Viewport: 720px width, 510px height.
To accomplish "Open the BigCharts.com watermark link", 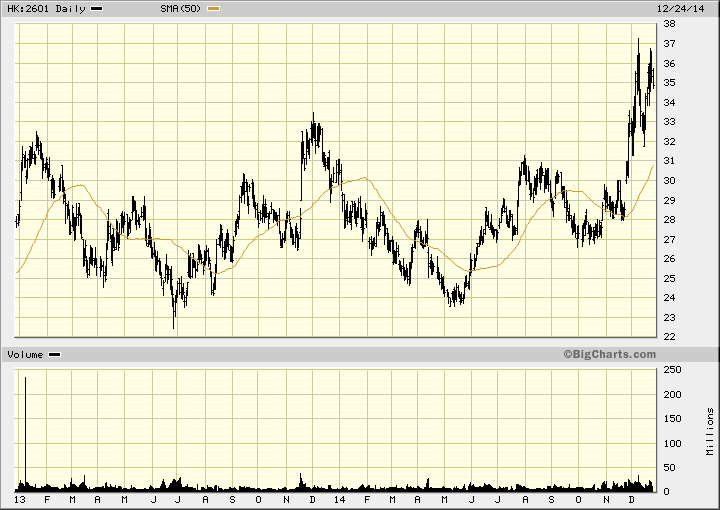I will pyautogui.click(x=608, y=354).
